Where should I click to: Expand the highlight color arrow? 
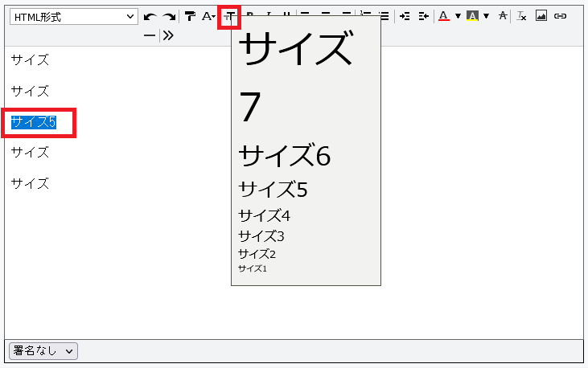[x=487, y=16]
